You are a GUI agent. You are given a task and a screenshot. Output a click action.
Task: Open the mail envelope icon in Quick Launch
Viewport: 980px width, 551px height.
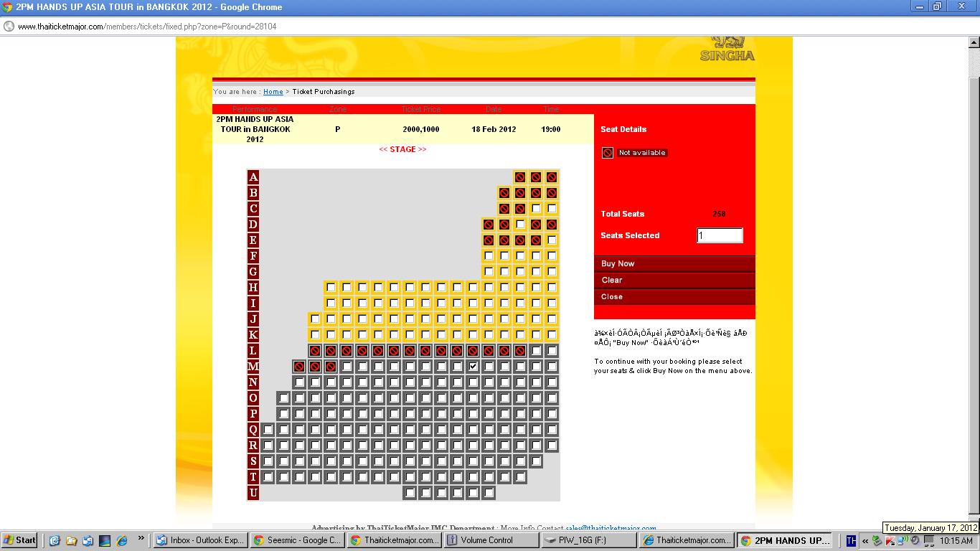coord(88,540)
